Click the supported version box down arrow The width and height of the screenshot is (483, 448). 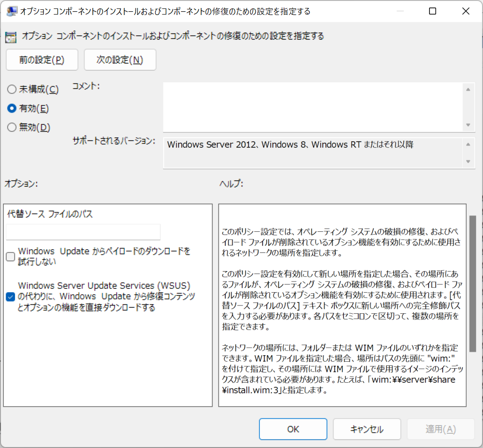point(468,161)
